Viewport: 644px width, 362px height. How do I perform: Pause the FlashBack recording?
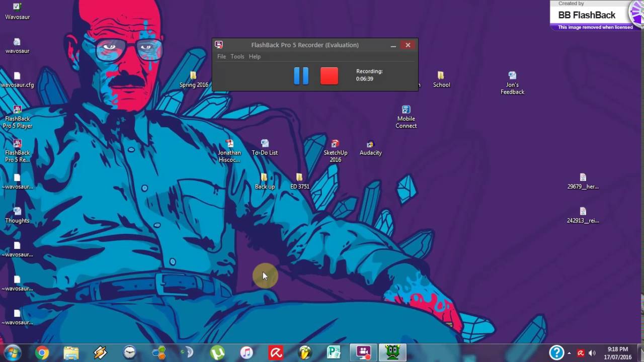tap(301, 76)
